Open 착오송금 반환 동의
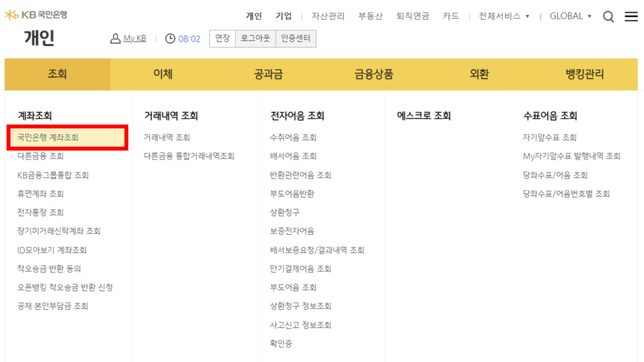Image resolution: width=644 pixels, height=362 pixels. (x=49, y=269)
